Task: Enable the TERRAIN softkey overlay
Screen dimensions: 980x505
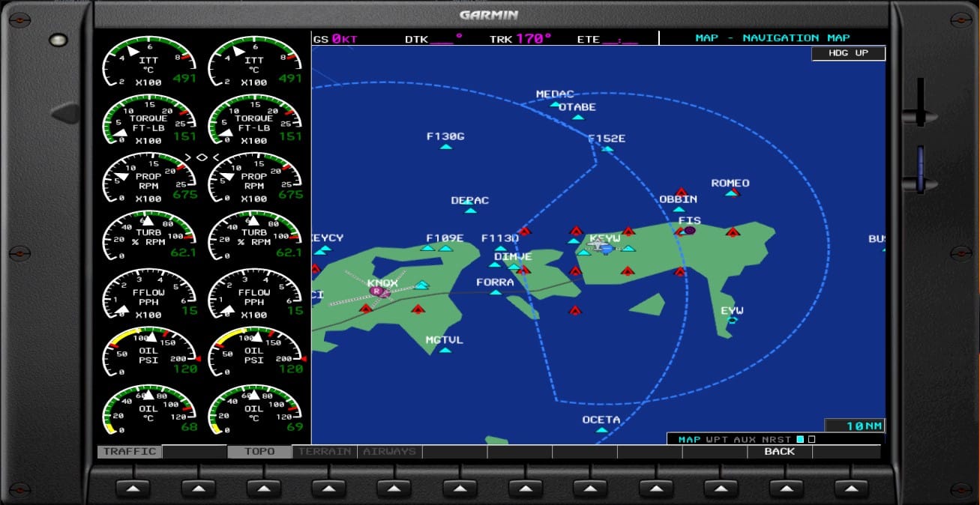Action: coord(325,452)
